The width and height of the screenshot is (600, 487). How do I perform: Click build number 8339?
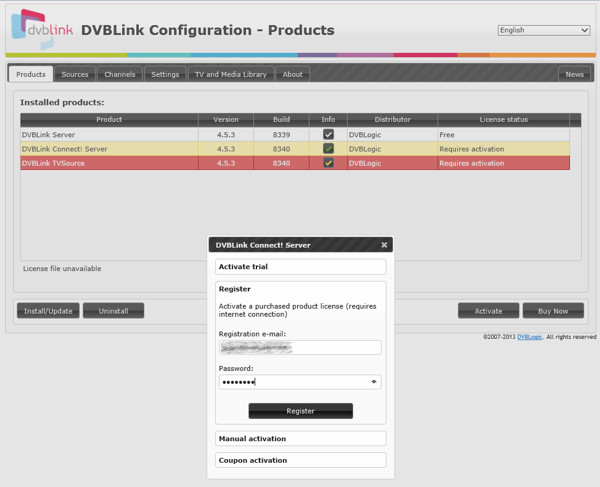click(x=281, y=134)
